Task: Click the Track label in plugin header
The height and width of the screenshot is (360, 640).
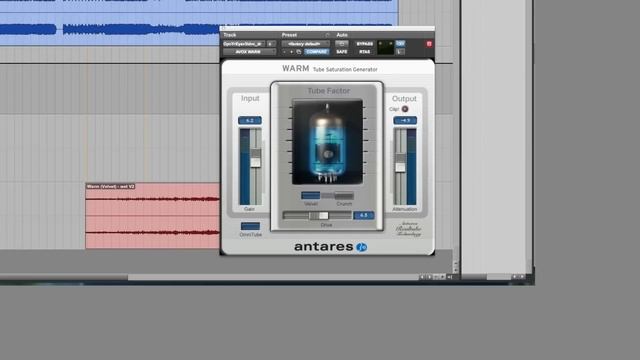Action: [x=230, y=35]
